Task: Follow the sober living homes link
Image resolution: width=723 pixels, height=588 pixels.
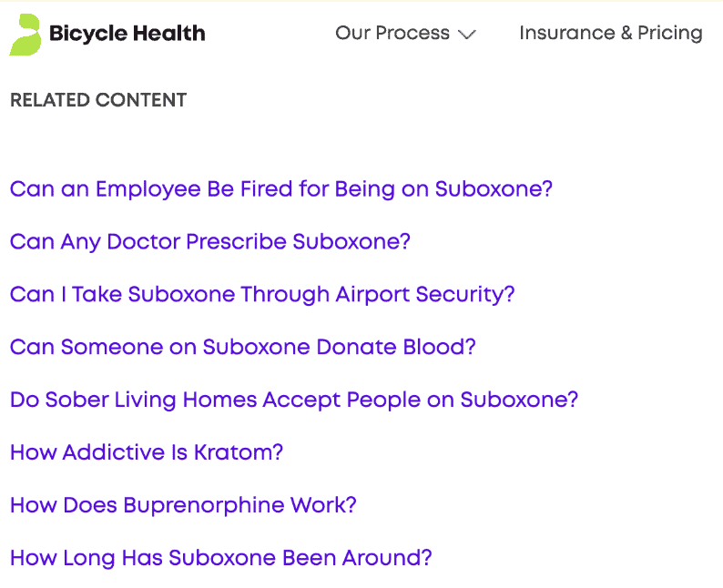Action: click(294, 400)
